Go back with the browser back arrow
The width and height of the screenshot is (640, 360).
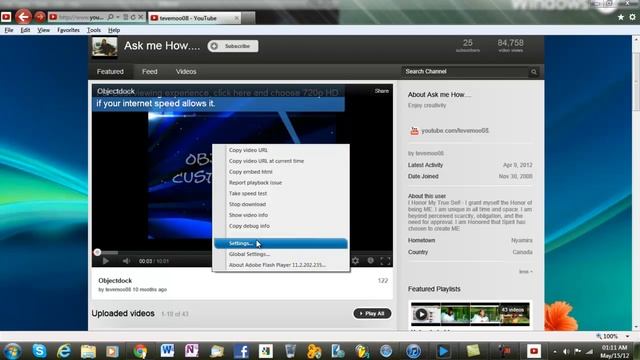(23, 17)
